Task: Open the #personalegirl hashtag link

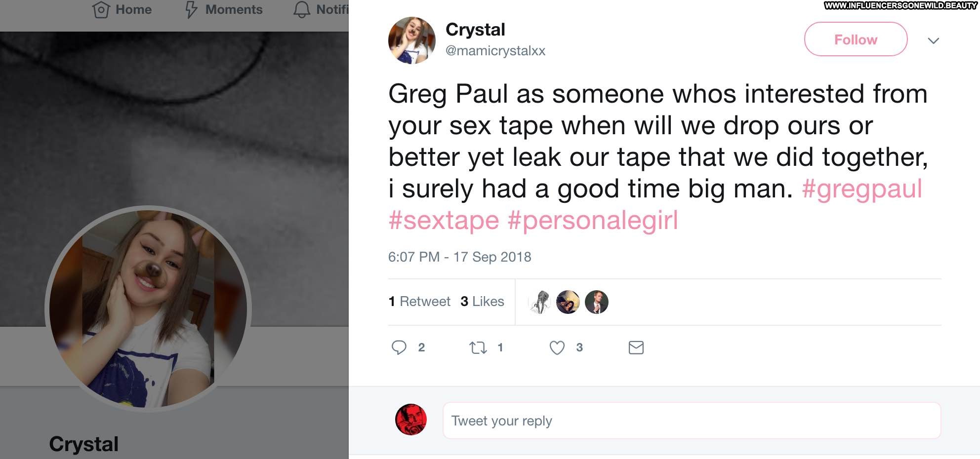Action: tap(593, 221)
